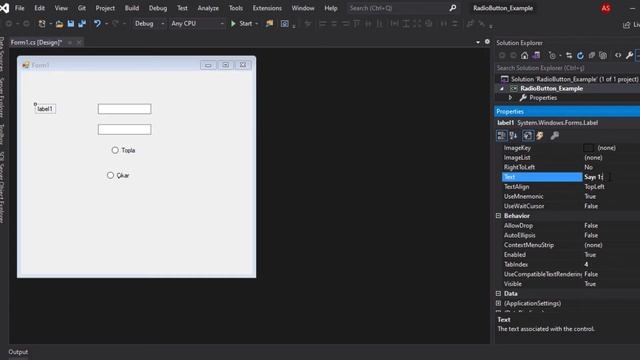Open the document tabs list dropdown arrow
640x360 pixels.
click(x=478, y=42)
